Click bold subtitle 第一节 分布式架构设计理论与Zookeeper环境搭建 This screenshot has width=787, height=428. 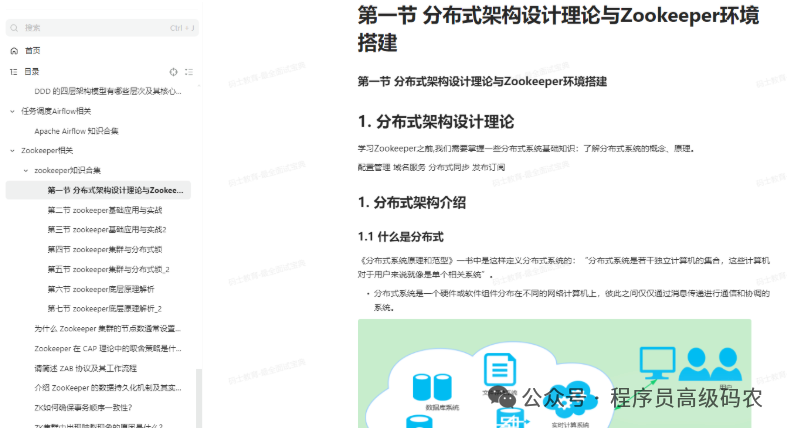(482, 81)
